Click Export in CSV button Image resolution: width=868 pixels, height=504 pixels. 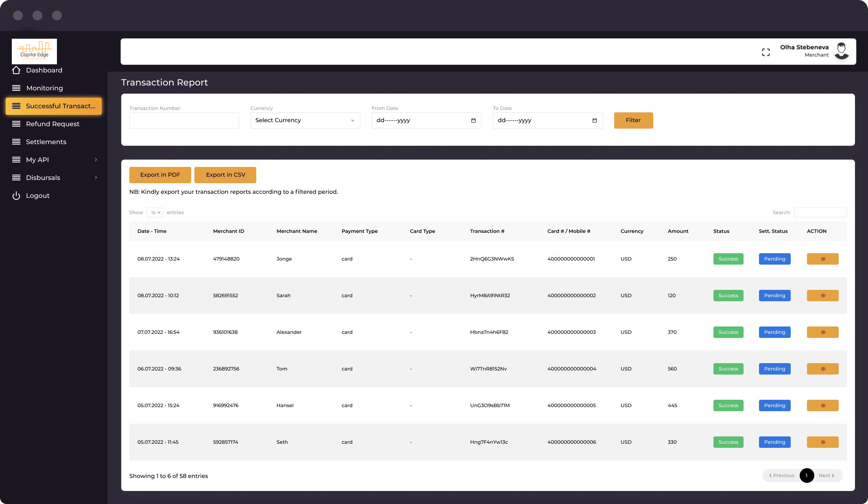[225, 175]
